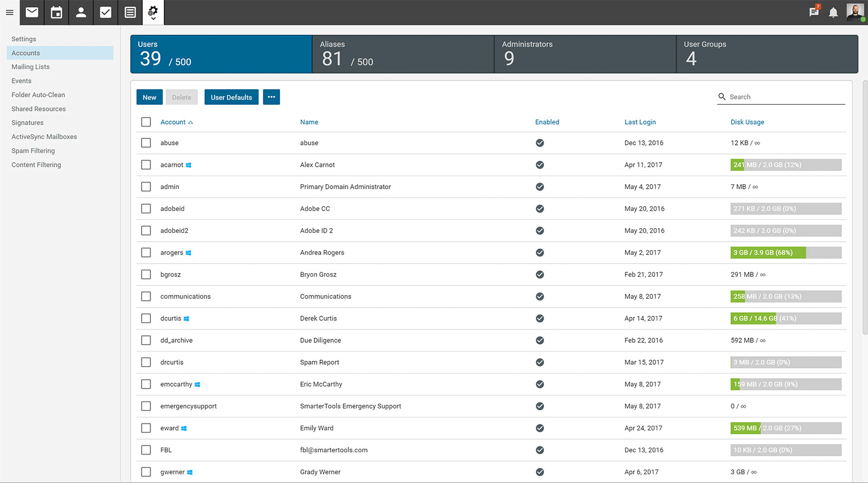Open the Contacts icon
Screen dimensions: 868x483
80,12
